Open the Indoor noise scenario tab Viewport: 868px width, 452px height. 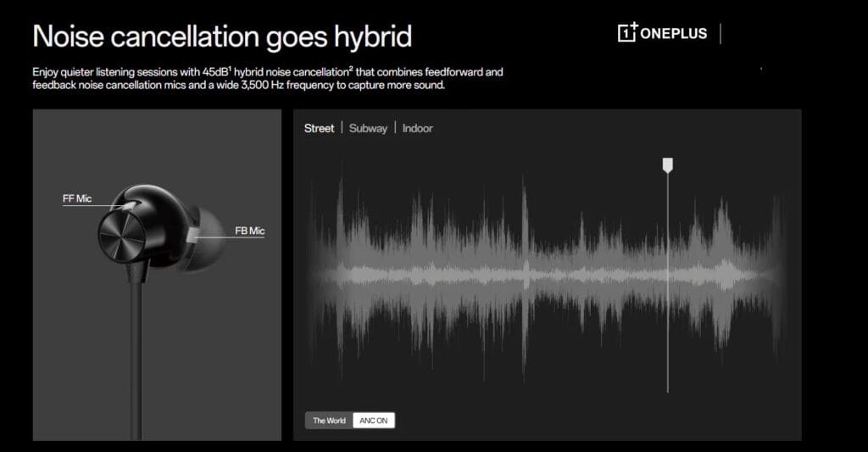[417, 128]
